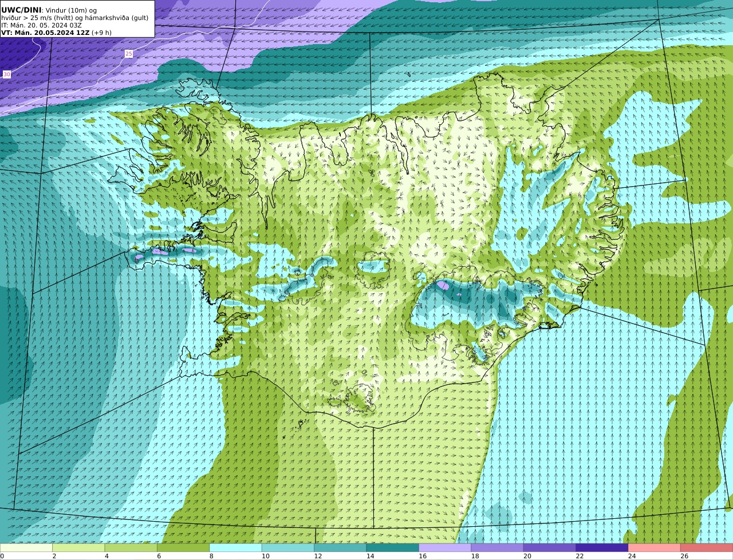Click the legend tick number '0'
733x560 pixels.
2,556
